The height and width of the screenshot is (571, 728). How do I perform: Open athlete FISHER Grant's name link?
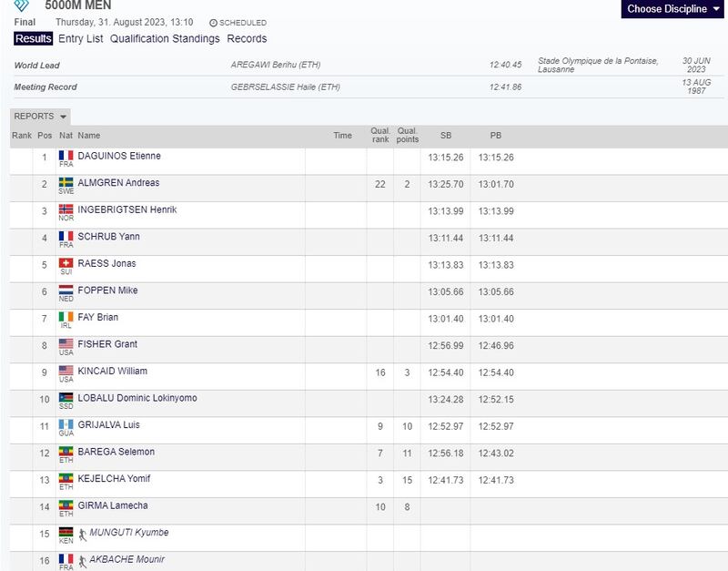pyautogui.click(x=107, y=344)
